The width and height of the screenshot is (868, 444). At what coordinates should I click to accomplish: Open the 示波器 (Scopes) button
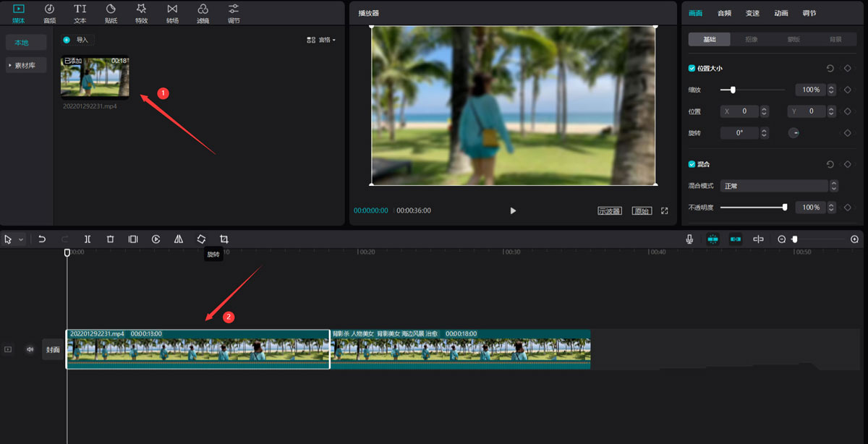pyautogui.click(x=610, y=211)
